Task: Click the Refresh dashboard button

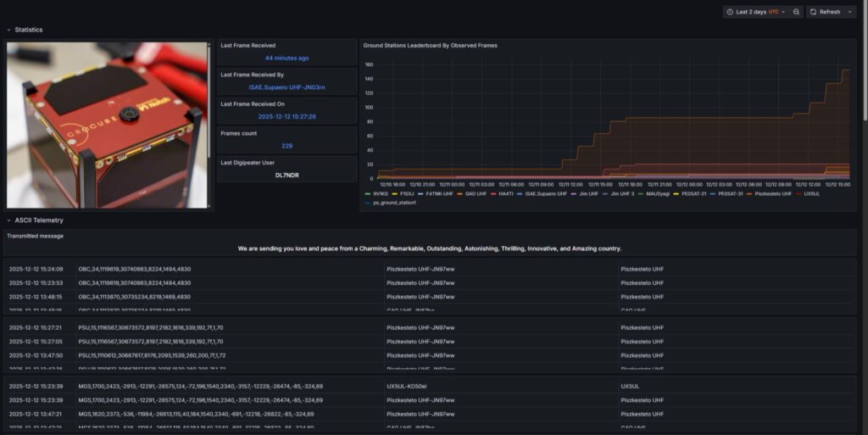Action: tap(825, 12)
